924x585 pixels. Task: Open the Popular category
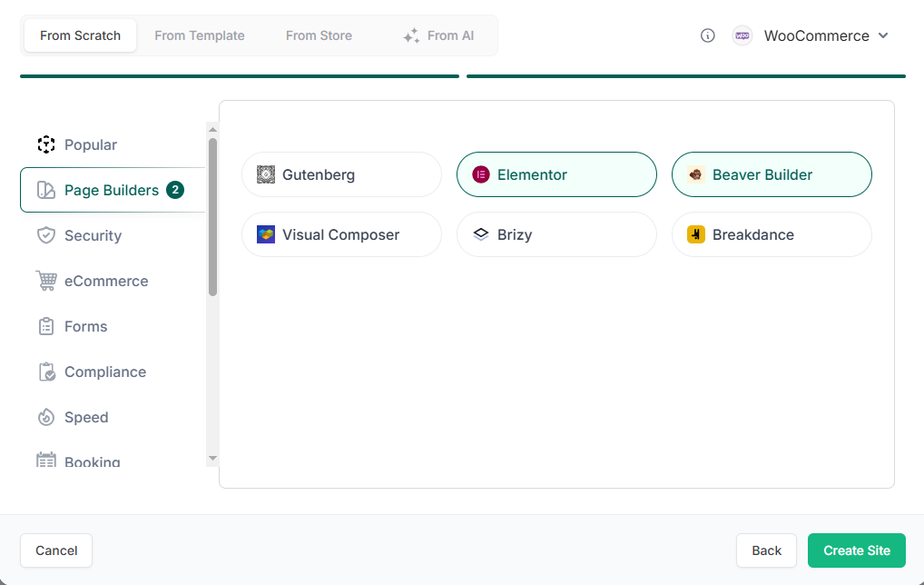click(x=112, y=144)
